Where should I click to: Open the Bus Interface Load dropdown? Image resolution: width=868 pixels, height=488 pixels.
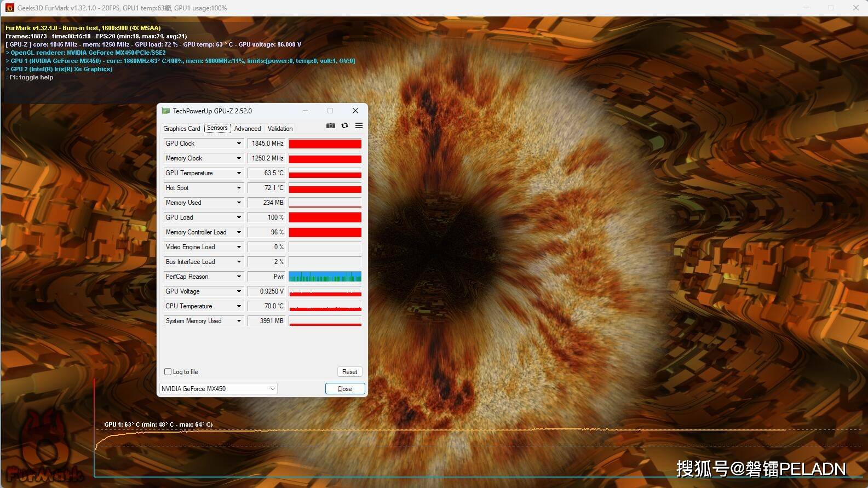point(239,262)
